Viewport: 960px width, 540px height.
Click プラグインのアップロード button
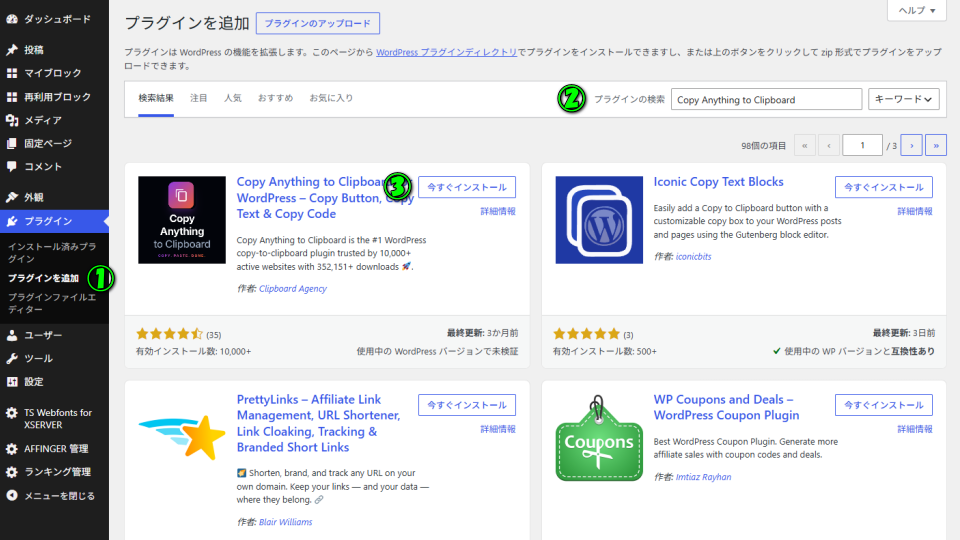click(318, 23)
